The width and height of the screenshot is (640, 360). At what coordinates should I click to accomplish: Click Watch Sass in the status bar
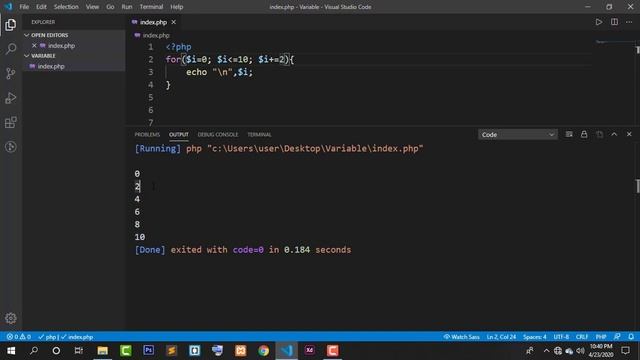click(x=462, y=337)
